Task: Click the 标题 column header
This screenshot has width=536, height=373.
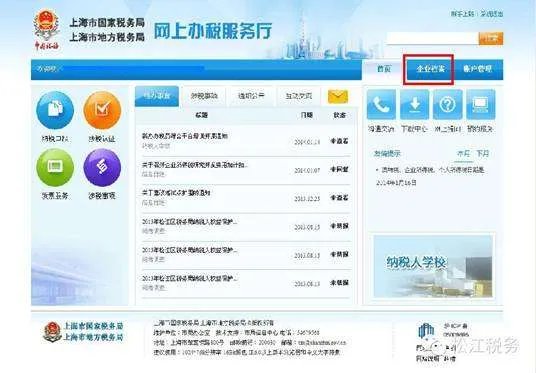Action: (201, 115)
